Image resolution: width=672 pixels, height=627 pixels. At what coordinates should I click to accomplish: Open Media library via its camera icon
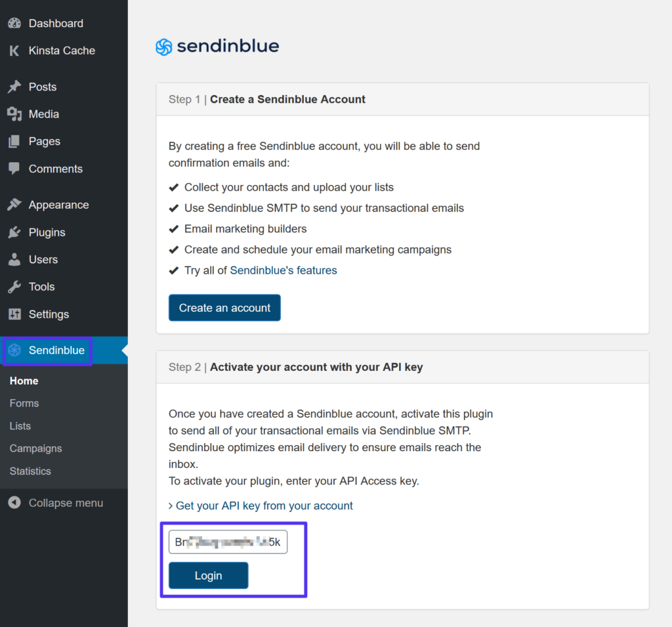pyautogui.click(x=14, y=114)
